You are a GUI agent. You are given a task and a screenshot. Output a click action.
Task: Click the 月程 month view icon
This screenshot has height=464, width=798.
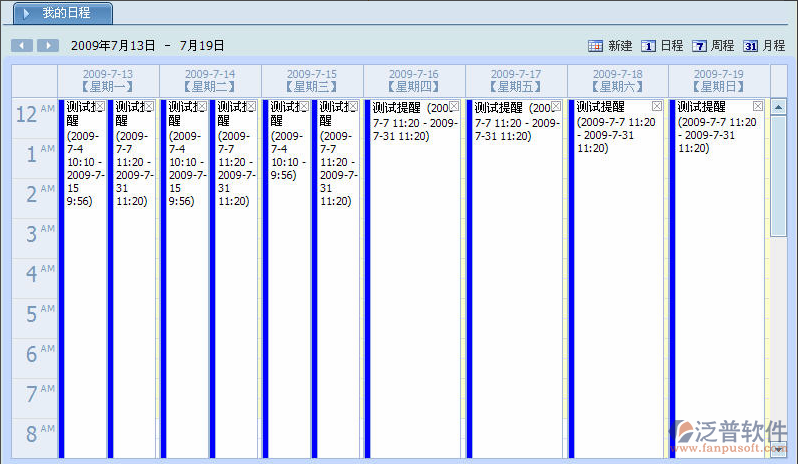point(751,46)
